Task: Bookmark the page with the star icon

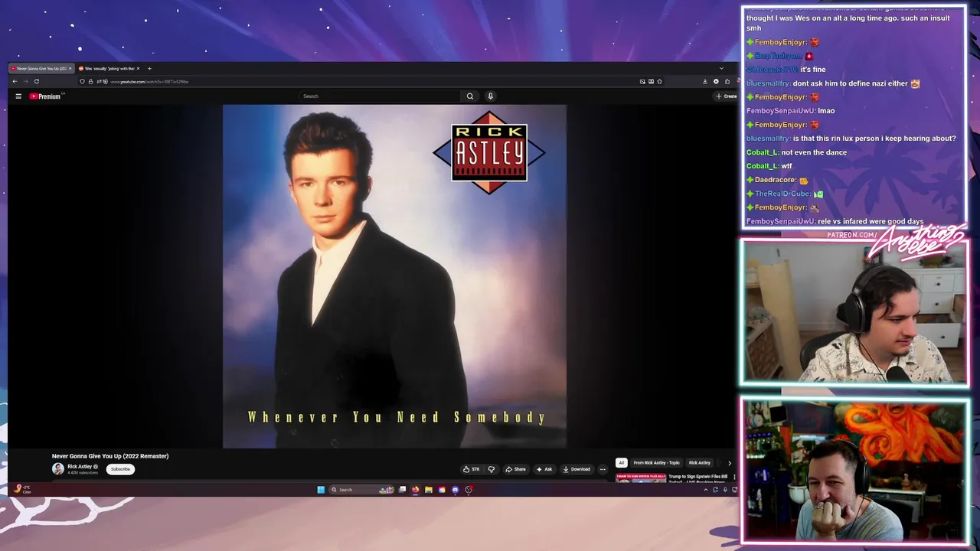Action: click(x=659, y=81)
